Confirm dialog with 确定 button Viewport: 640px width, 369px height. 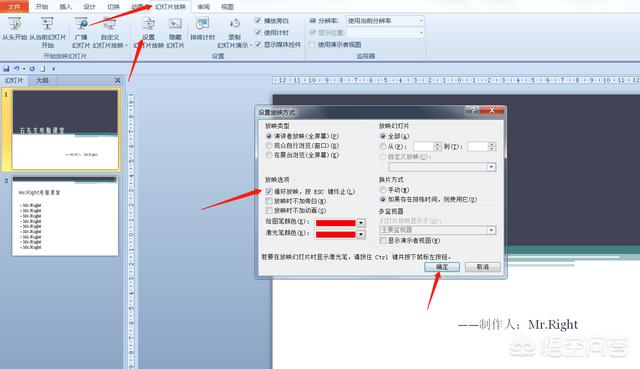coord(442,267)
